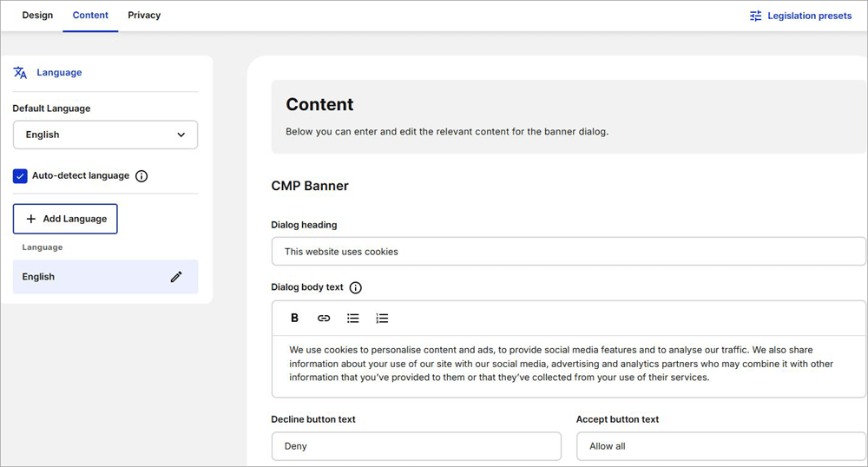Viewport: 868px width, 467px height.
Task: Apply numbered list formatting
Action: 382,319
